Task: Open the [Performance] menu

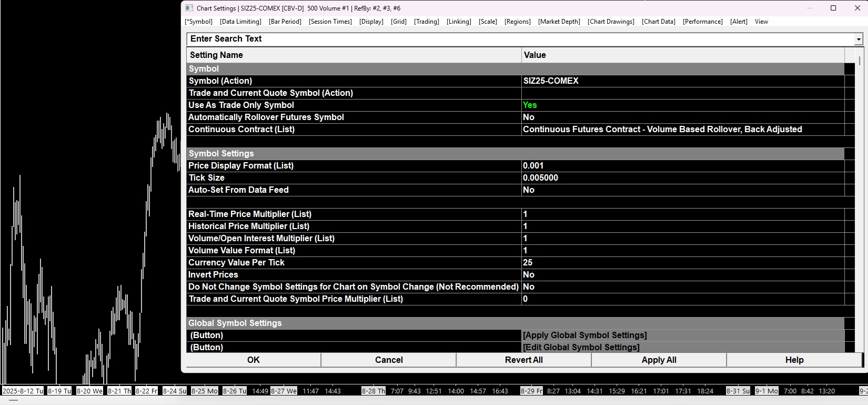Action: pyautogui.click(x=703, y=22)
